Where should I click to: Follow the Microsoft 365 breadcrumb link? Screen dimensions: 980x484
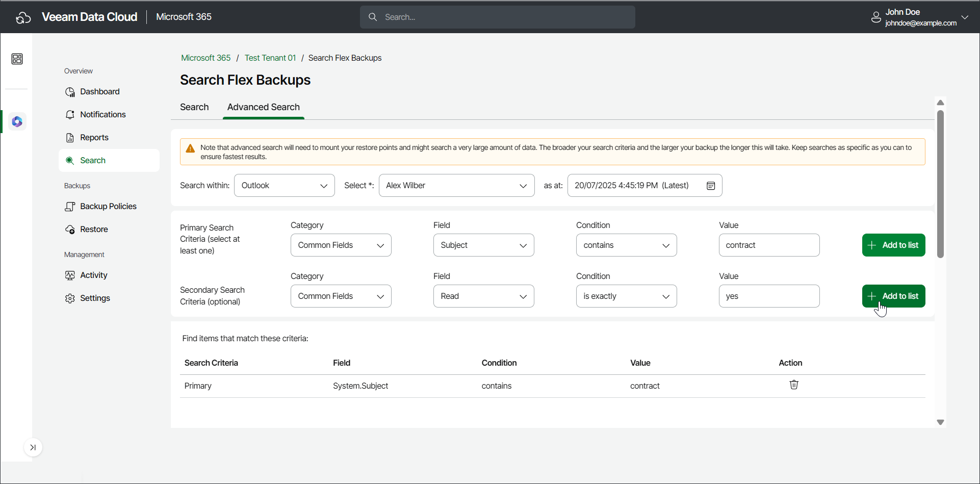(206, 58)
